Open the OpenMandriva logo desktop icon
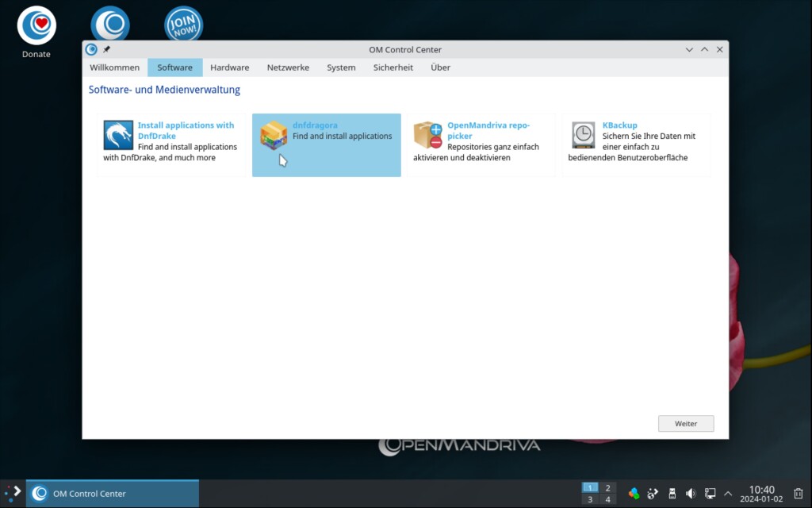Screen dimensions: 812x508 [110, 25]
